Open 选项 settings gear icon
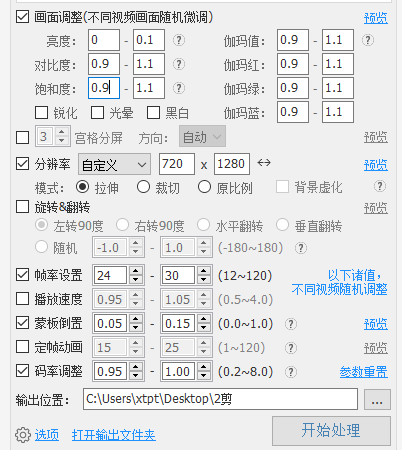This screenshot has height=450, width=402. coord(23,435)
